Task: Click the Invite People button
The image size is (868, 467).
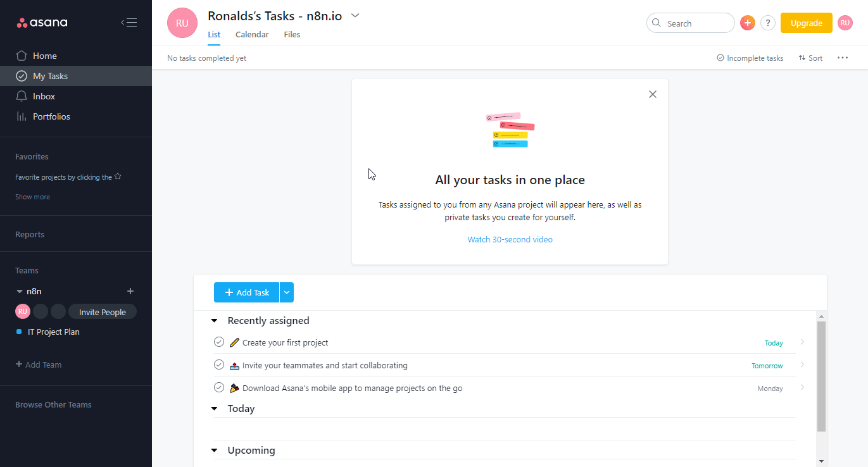Action: click(102, 311)
